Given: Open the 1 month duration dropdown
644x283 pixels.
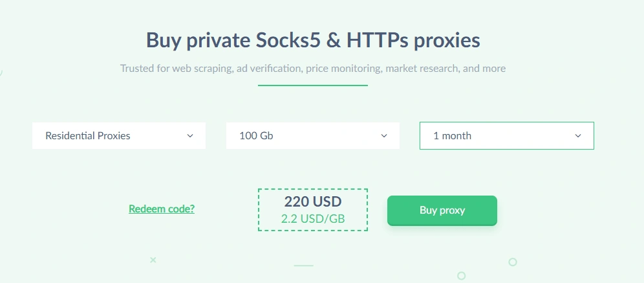Looking at the screenshot, I should [506, 136].
